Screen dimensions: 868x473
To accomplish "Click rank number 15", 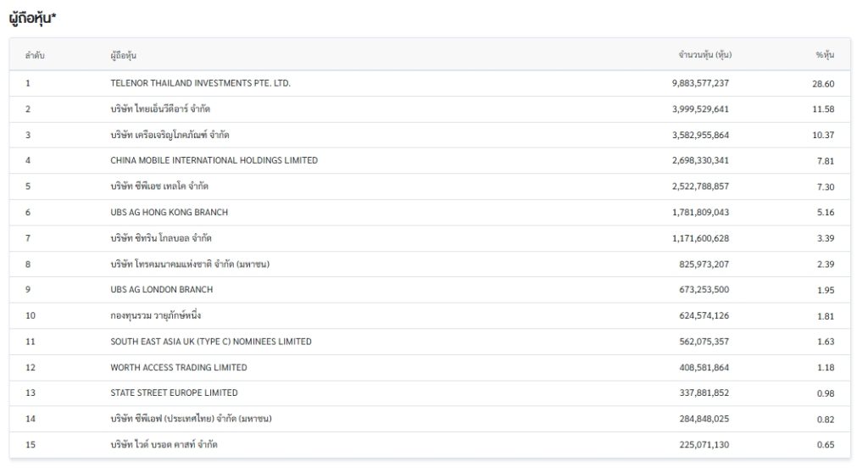I will coord(31,445).
